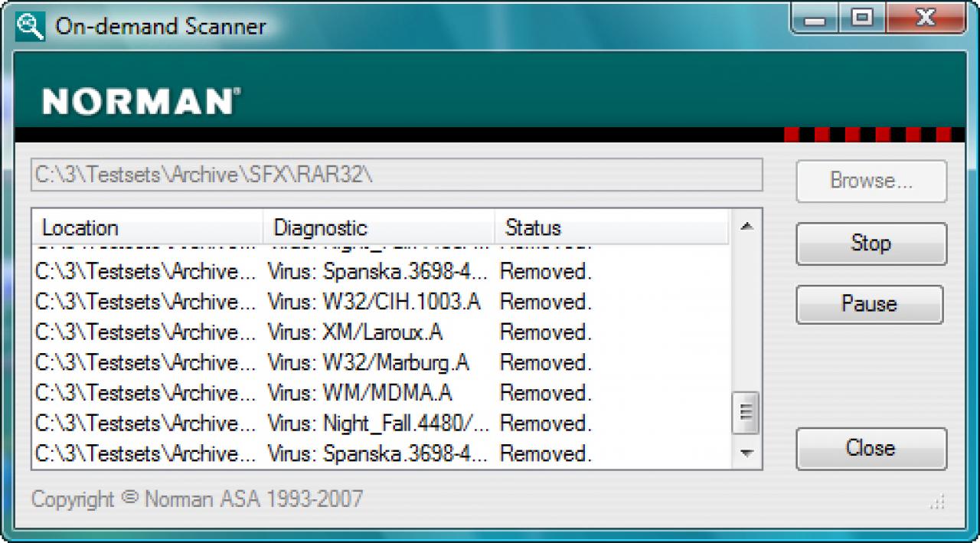Click the Close button below Pause
The width and height of the screenshot is (980, 543).
click(x=871, y=448)
